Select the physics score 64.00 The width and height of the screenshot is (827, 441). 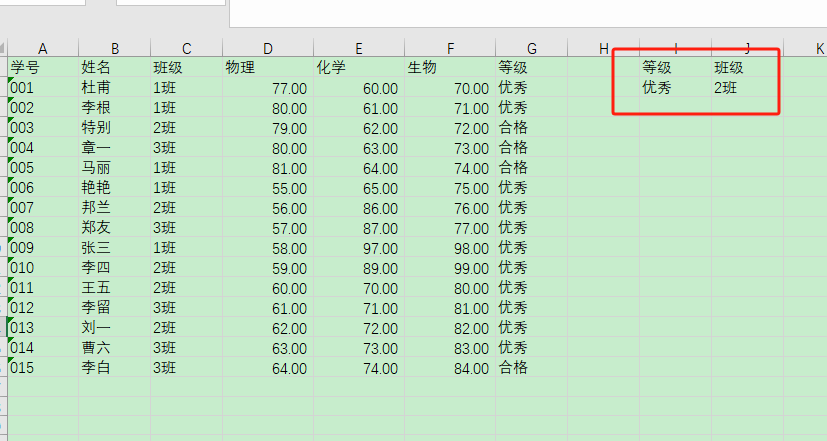pyautogui.click(x=267, y=368)
